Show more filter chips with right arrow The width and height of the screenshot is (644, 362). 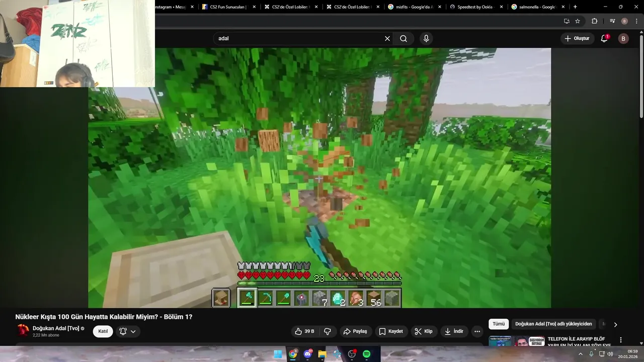coord(615,324)
